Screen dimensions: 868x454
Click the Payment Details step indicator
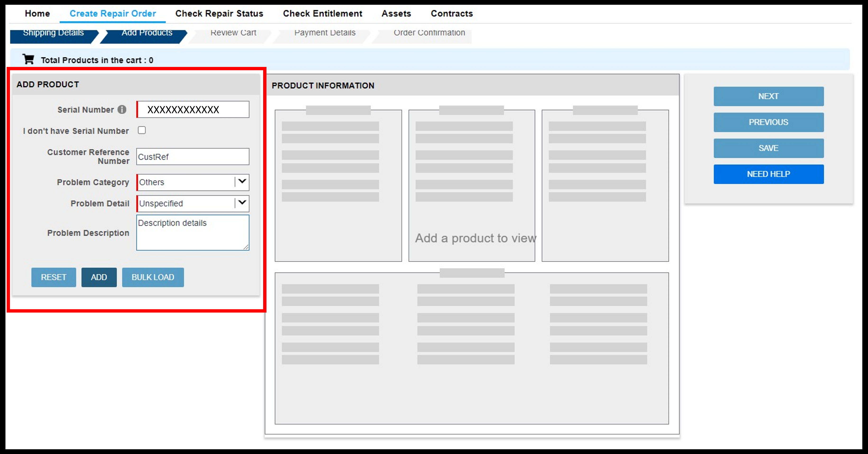[325, 33]
